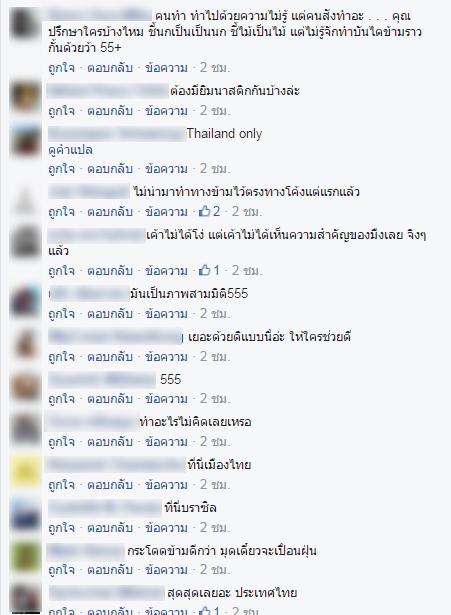Reply to the comment 'เยอะด้วยดิแบบนี้อ่ะ ให้ใครช่วยดี'

110,357
